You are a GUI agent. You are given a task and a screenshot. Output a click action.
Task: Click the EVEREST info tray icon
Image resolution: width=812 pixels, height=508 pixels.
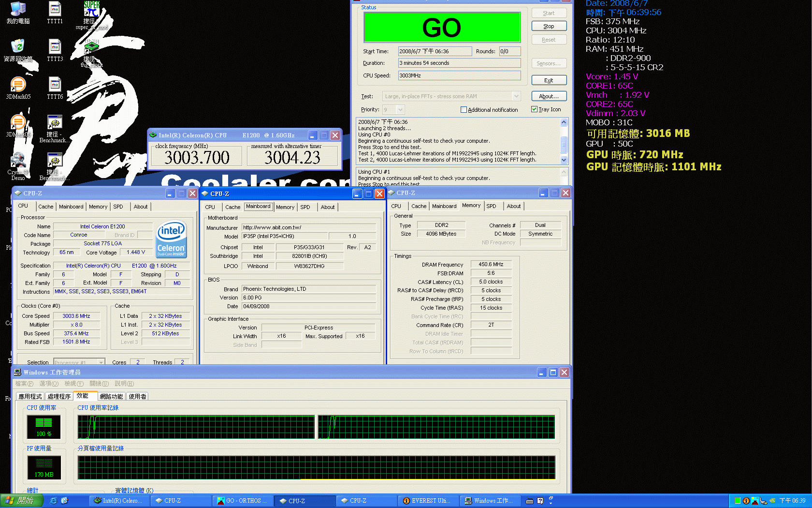click(746, 501)
